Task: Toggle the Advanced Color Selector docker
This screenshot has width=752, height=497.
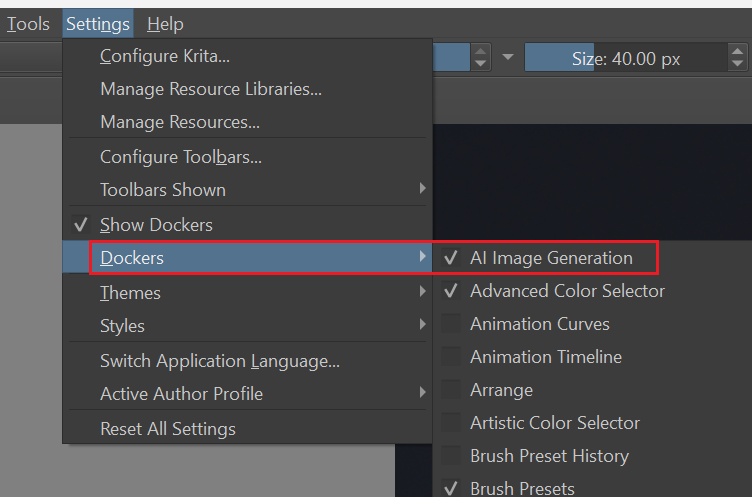Action: click(553, 291)
